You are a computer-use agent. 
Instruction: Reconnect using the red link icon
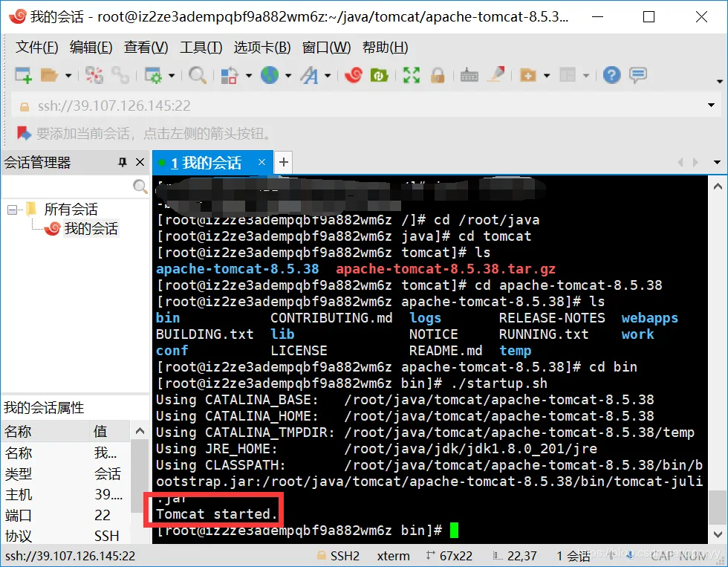[x=94, y=75]
